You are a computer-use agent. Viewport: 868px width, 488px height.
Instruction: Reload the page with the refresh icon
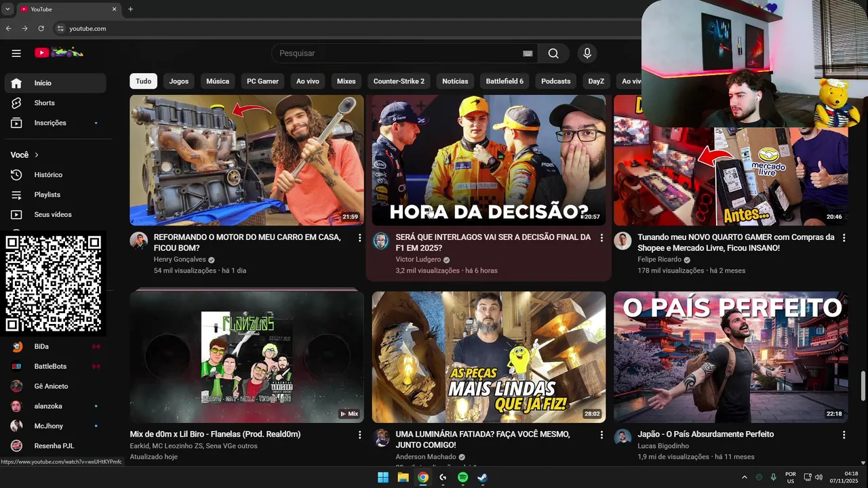coord(41,28)
